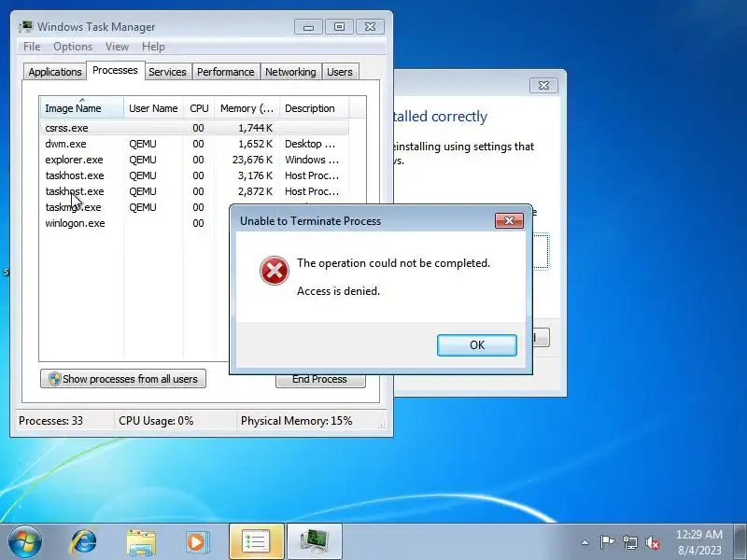
Task: Sort by Description column header
Action: (315, 108)
